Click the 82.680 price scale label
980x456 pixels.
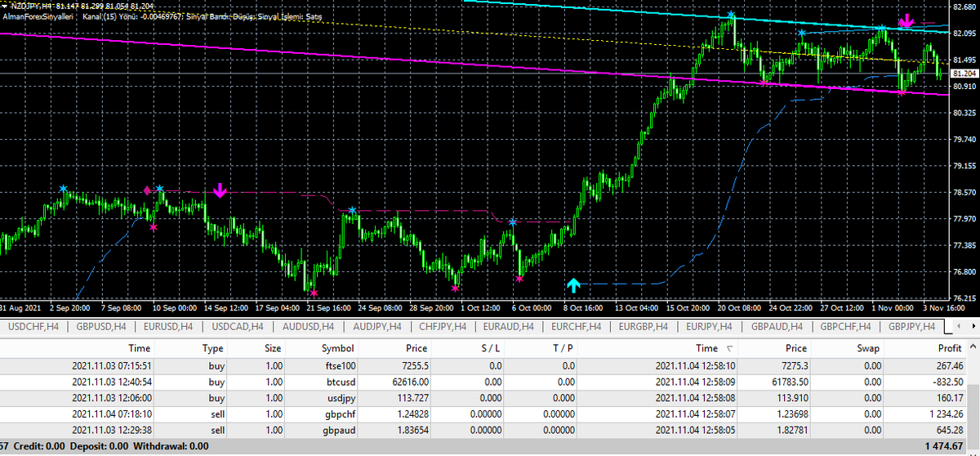964,7
